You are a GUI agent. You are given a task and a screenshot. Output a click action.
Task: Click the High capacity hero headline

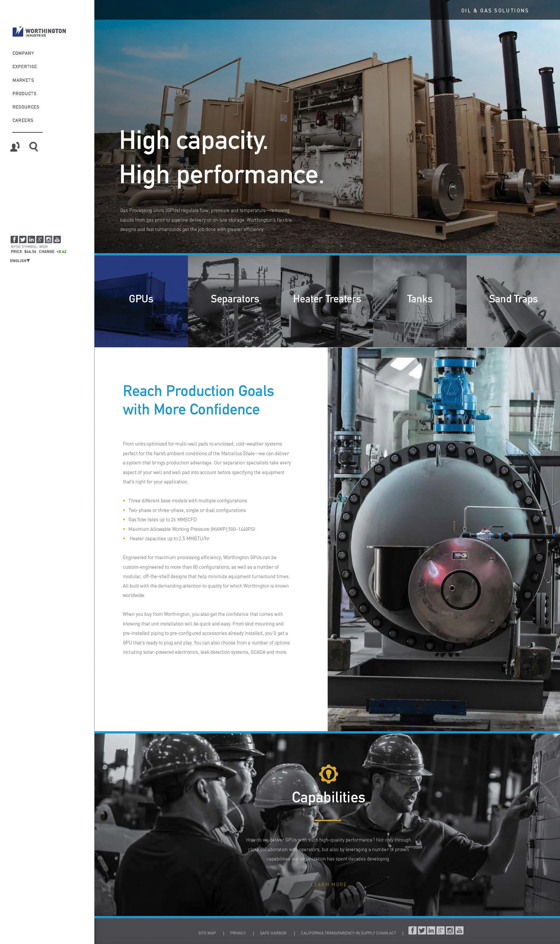tap(222, 158)
